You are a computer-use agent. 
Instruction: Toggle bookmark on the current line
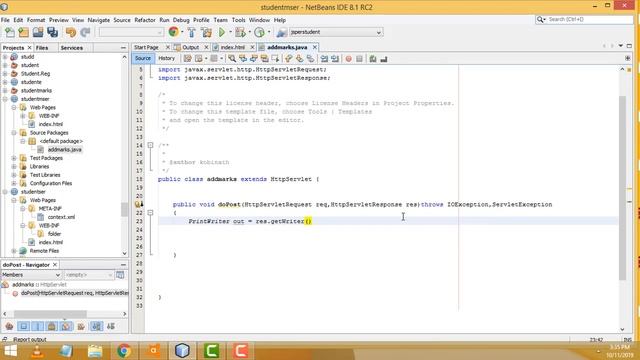click(x=311, y=59)
